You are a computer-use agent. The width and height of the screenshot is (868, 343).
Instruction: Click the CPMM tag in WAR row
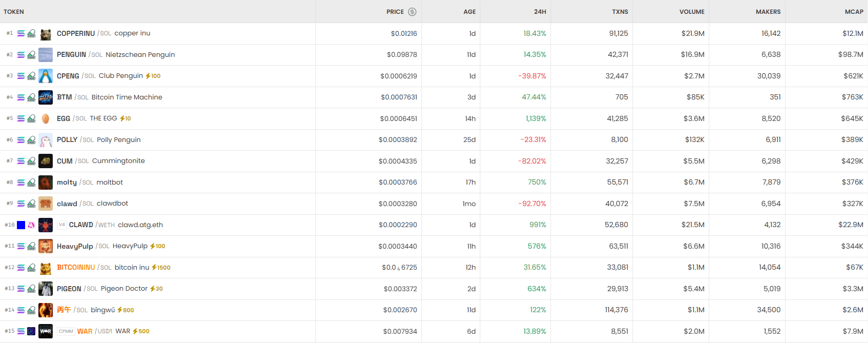pyautogui.click(x=66, y=331)
